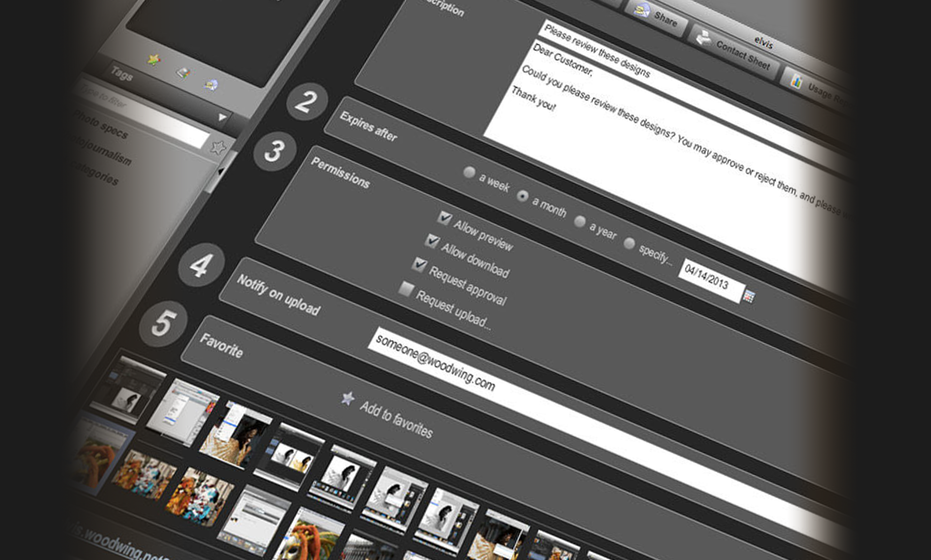Select the 'a week' expiry radio button
931x560 pixels.
469,172
